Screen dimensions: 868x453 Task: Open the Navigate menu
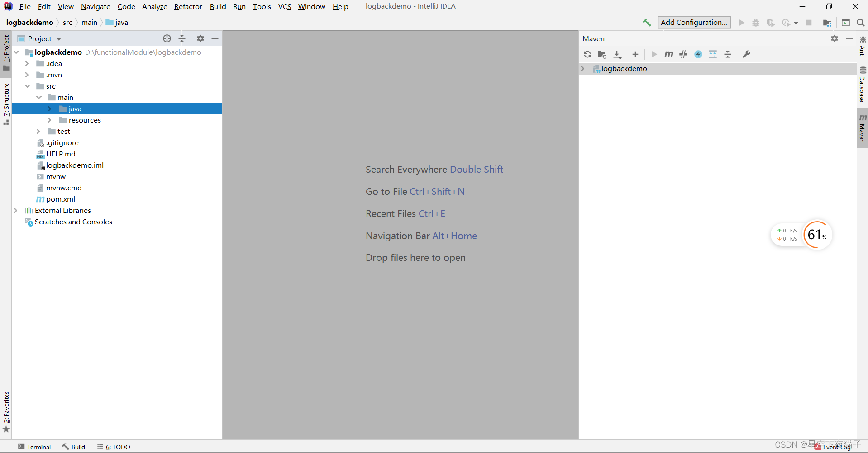95,6
